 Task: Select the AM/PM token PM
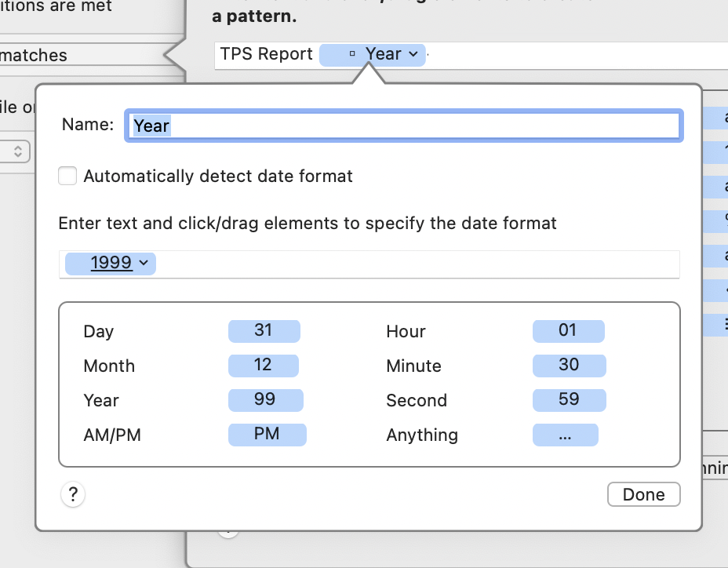click(x=267, y=435)
